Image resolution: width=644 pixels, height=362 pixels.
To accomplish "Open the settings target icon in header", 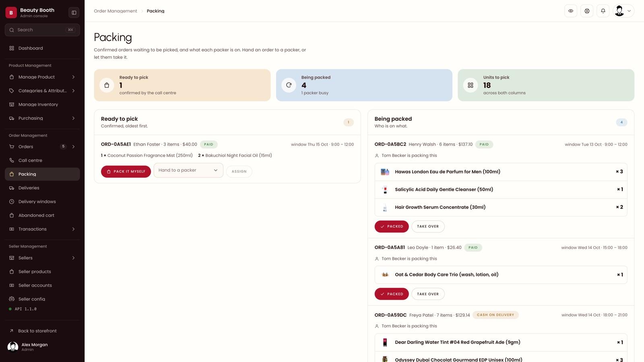I will 587,11.
